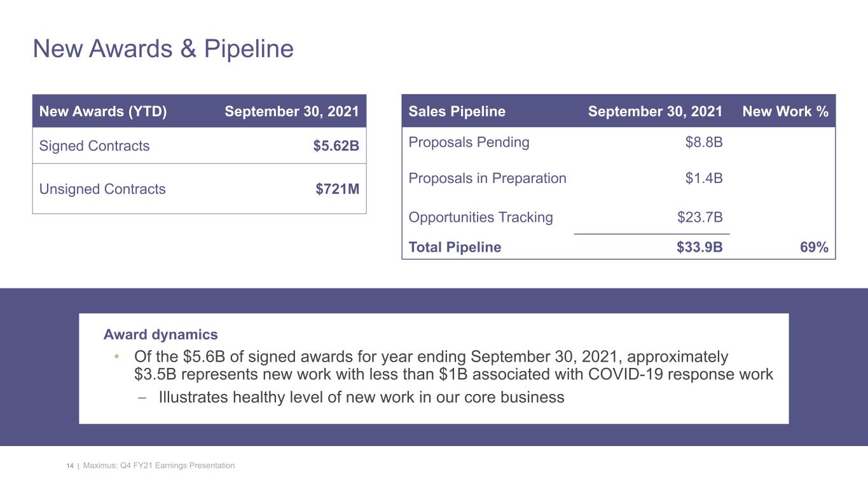This screenshot has height=488, width=868.
Task: Click the "Proposals Pending" row label
Action: point(469,142)
